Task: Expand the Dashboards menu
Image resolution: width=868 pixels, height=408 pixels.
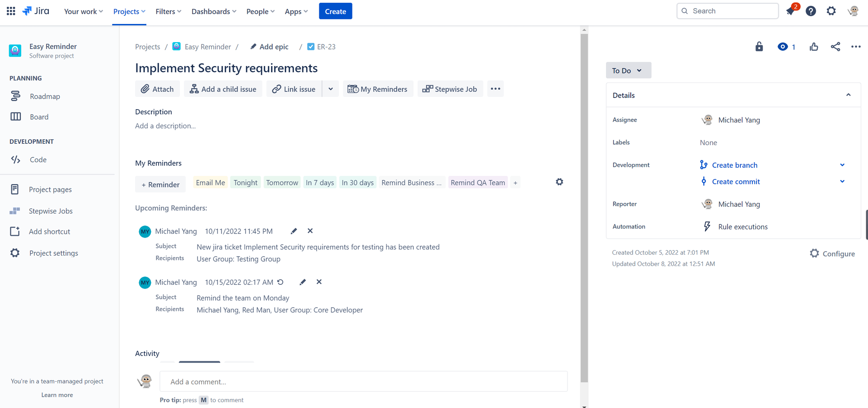Action: click(x=214, y=11)
